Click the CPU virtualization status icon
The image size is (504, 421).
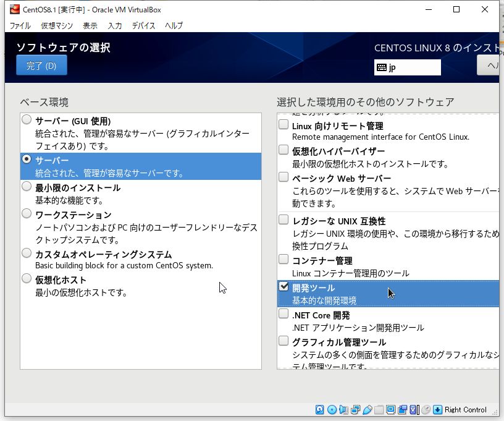(414, 409)
